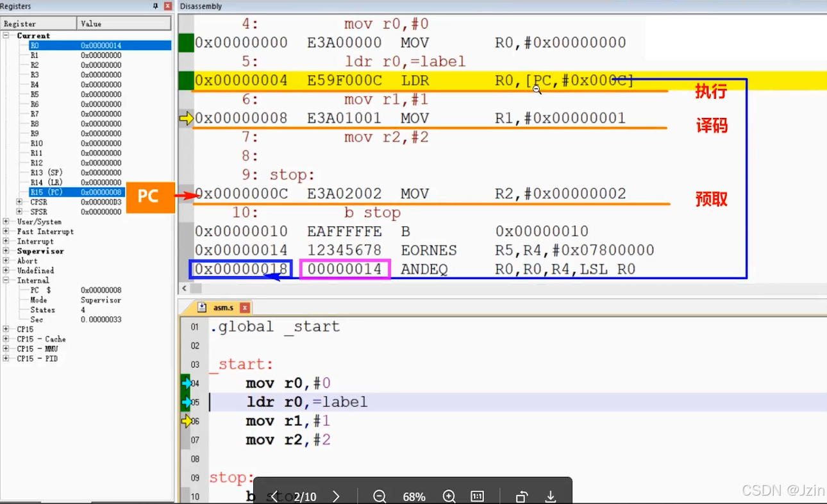Click the Register column header

(x=39, y=24)
